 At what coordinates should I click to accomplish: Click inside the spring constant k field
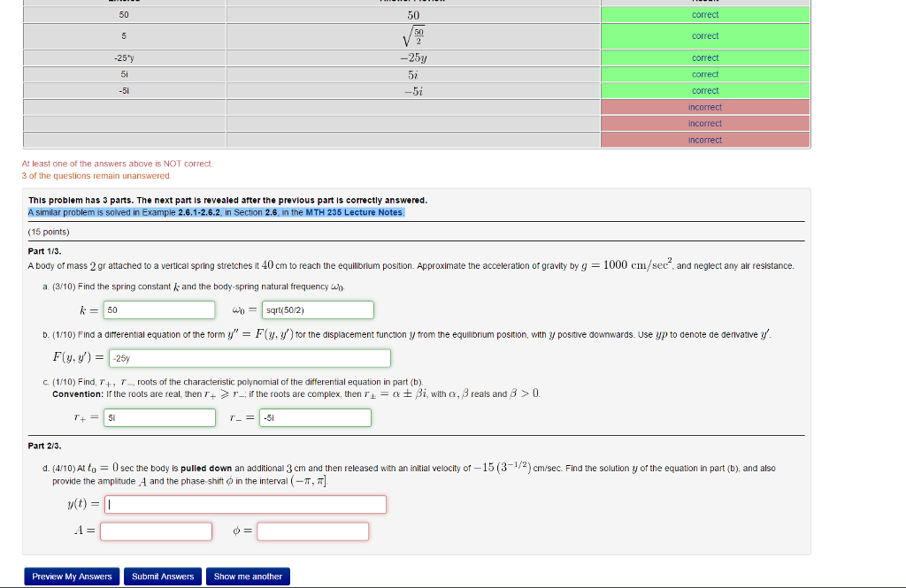(x=159, y=309)
